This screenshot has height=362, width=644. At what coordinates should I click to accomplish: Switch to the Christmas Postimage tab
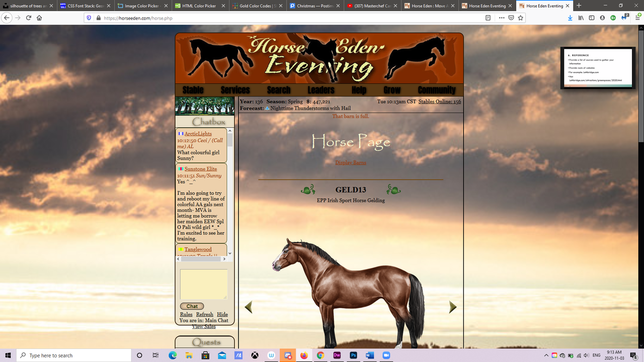[x=314, y=6]
